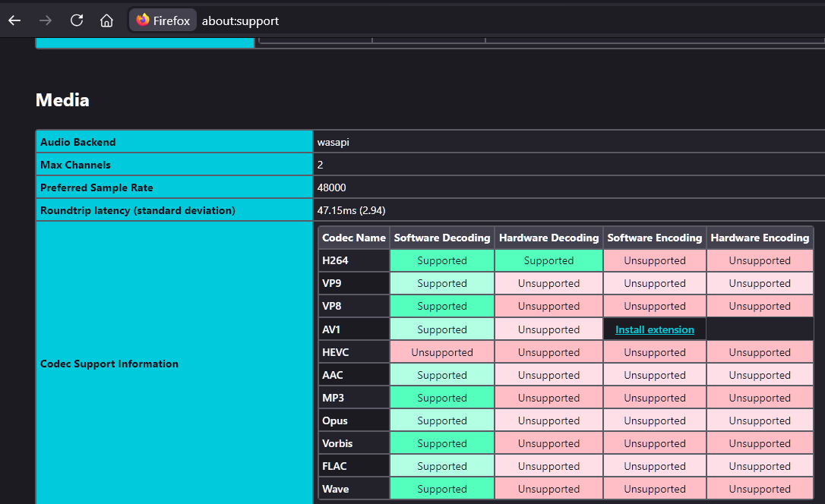Reload the about:support page

point(77,20)
